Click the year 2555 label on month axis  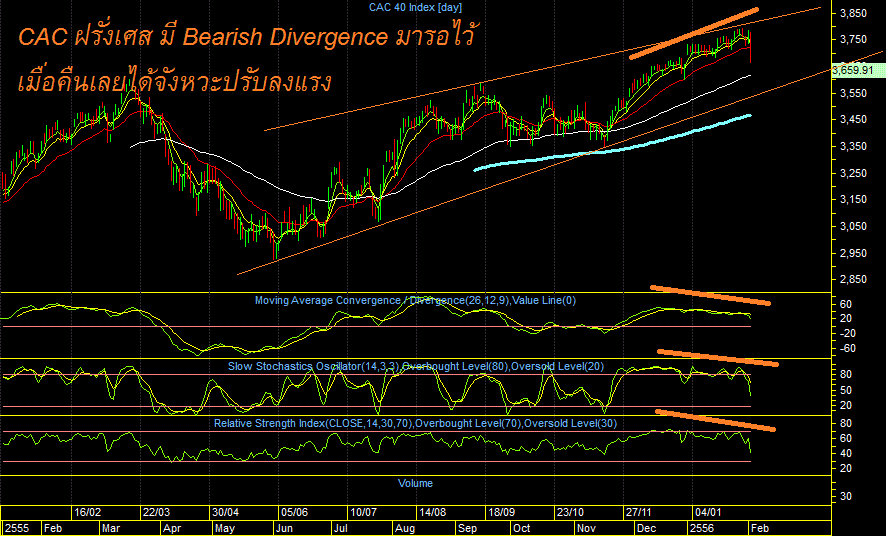click(x=16, y=529)
